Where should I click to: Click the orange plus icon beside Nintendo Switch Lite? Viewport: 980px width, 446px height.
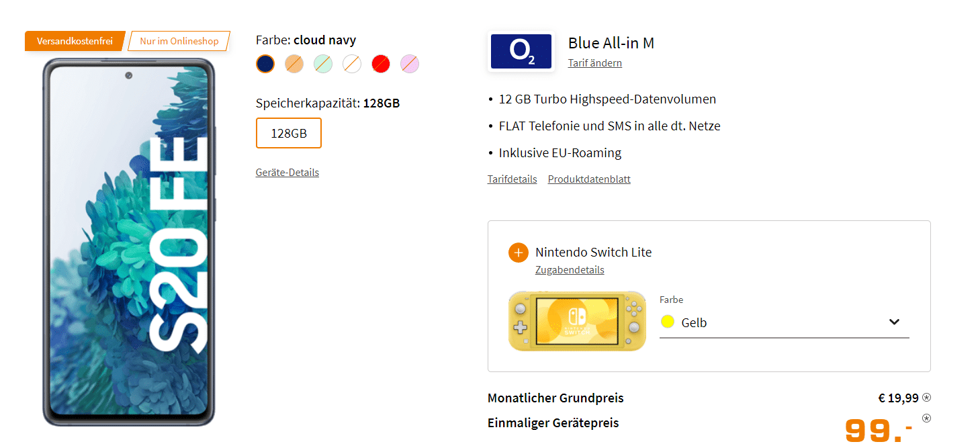tap(518, 253)
